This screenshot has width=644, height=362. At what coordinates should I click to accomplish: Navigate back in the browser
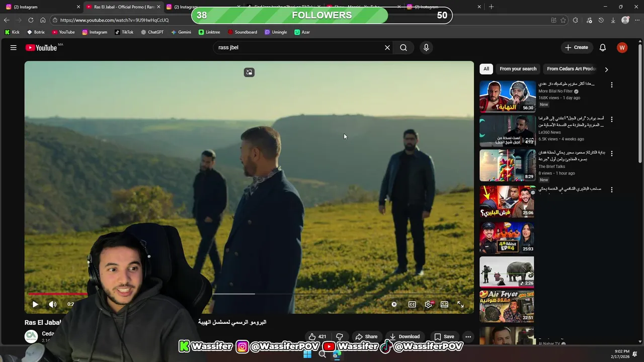tap(7, 20)
